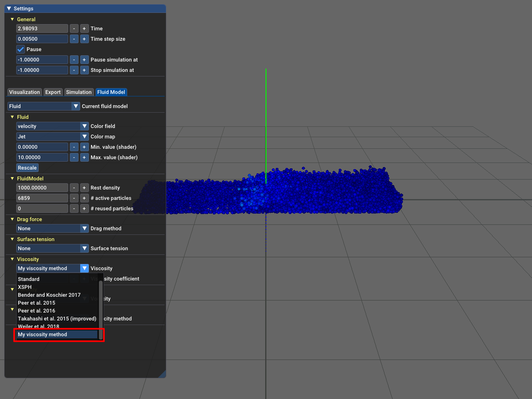Increase Rest density value
The image size is (532, 399).
click(x=84, y=188)
